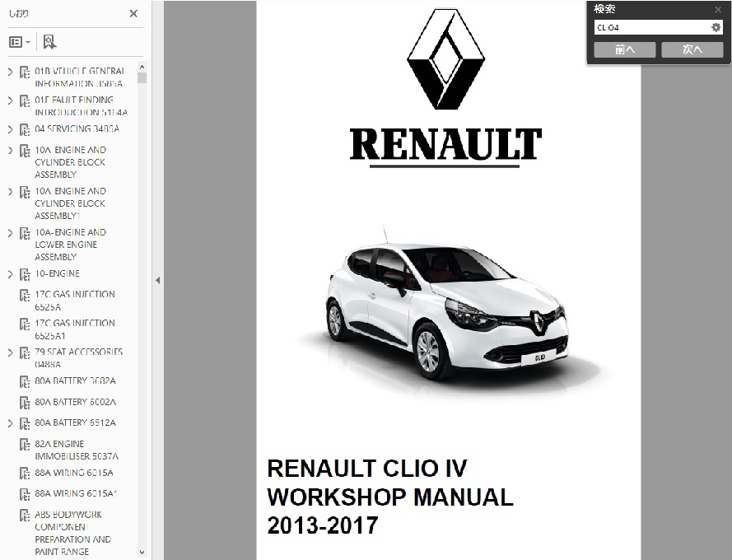
Task: Open 04 SERVICING 3485A bookmark
Action: coord(77,128)
